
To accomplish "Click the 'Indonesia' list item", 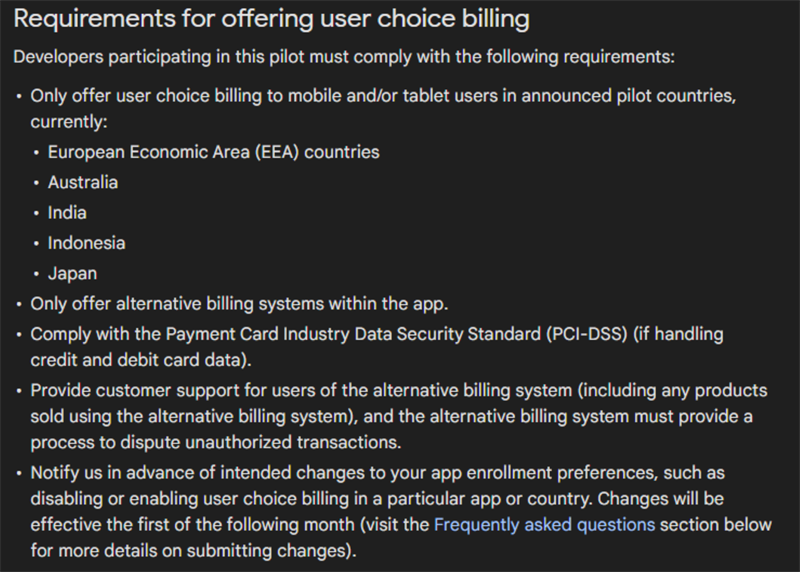I will coord(87,242).
